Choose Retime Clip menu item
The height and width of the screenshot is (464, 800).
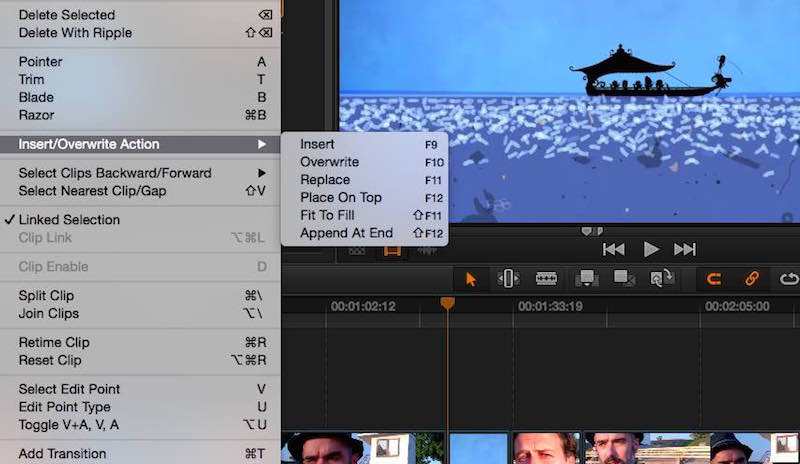140,343
